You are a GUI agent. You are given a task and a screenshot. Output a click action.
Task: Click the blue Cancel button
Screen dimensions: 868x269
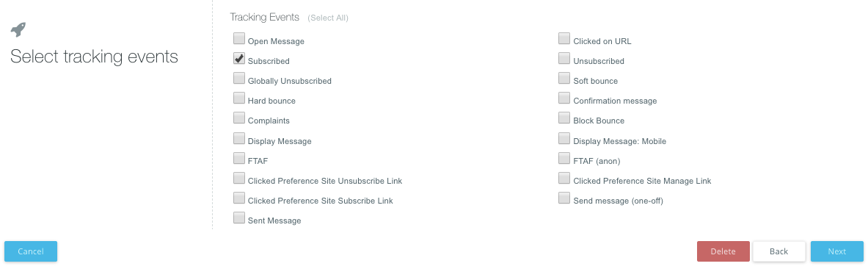point(30,251)
